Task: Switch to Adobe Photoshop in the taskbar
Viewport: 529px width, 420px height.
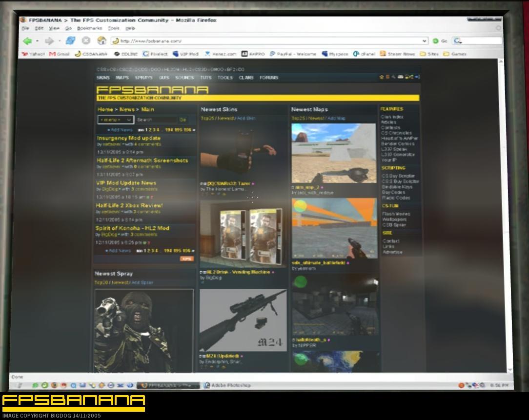Action: point(227,385)
